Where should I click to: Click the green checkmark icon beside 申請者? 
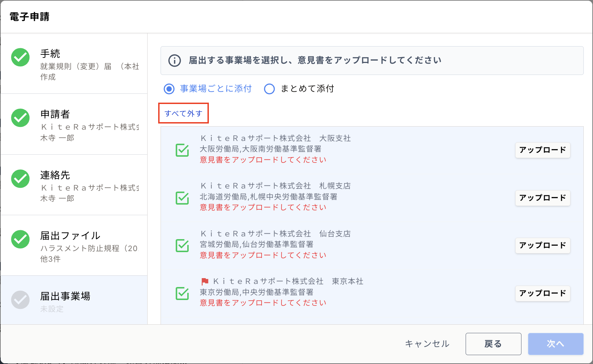point(20,118)
